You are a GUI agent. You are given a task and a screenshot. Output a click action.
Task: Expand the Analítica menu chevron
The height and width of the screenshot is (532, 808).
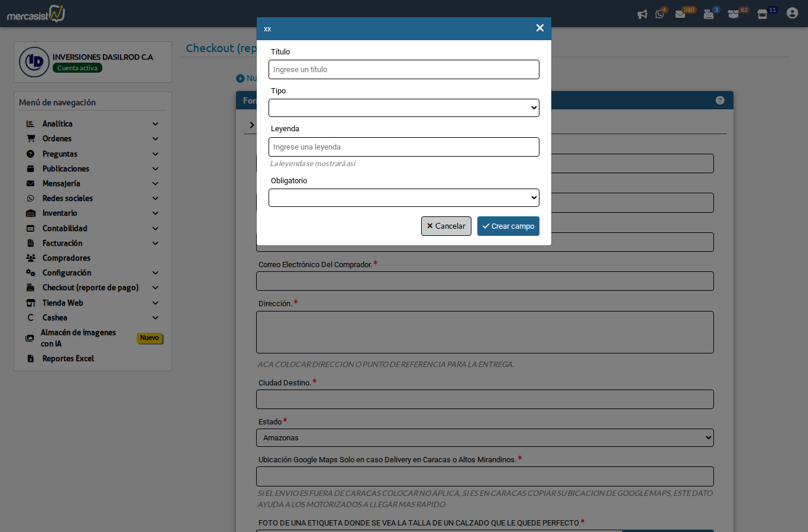coord(156,124)
